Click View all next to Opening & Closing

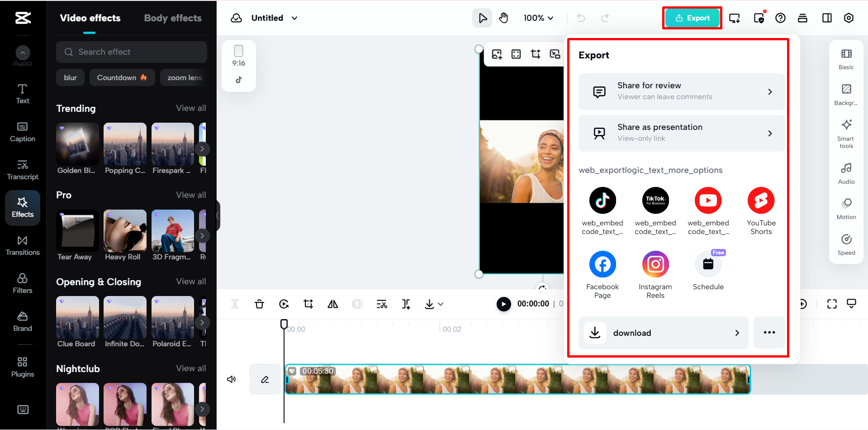191,282
